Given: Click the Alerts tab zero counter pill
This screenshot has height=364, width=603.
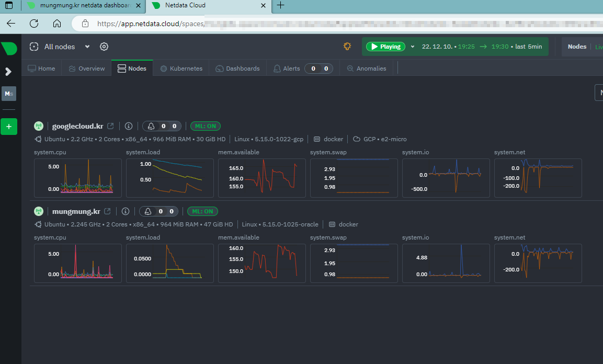Looking at the screenshot, I should (319, 69).
